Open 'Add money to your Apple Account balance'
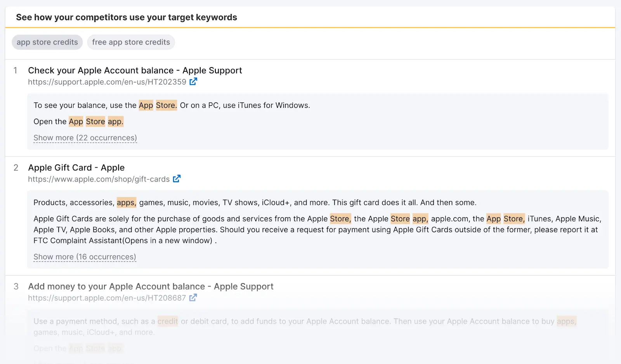The image size is (621, 364). [151, 286]
